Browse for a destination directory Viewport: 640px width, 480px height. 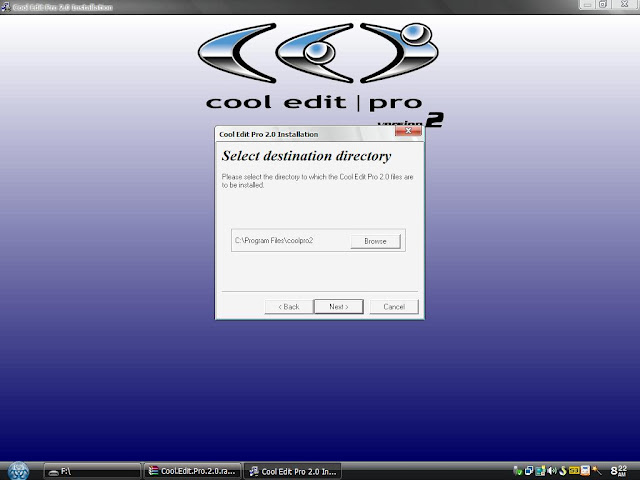pyautogui.click(x=375, y=241)
